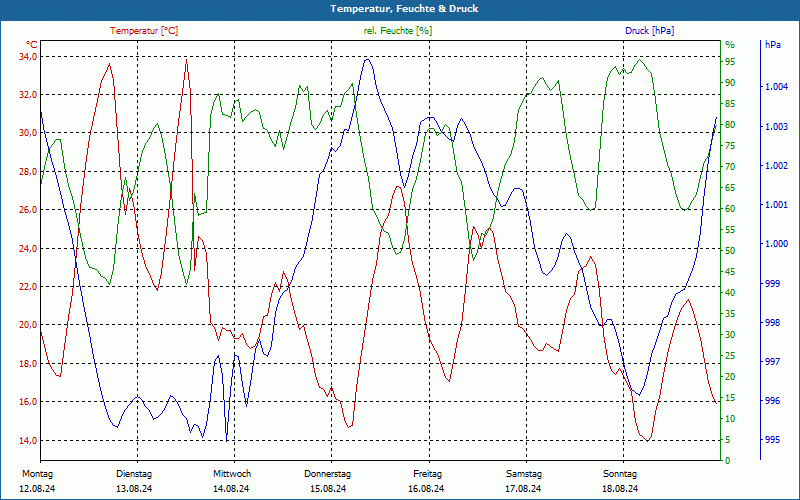Click the '32,0' temperature axis value
Image resolution: width=800 pixels, height=500 pixels.
29,94
